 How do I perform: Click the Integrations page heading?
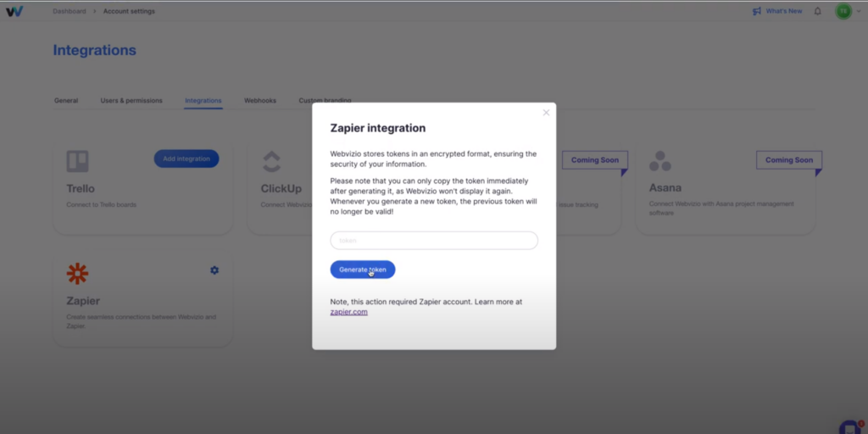[x=95, y=50]
